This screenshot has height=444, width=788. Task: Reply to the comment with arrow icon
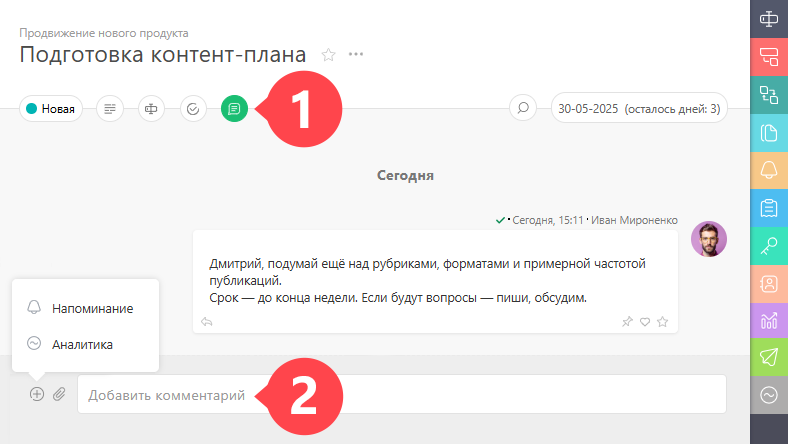(x=207, y=322)
